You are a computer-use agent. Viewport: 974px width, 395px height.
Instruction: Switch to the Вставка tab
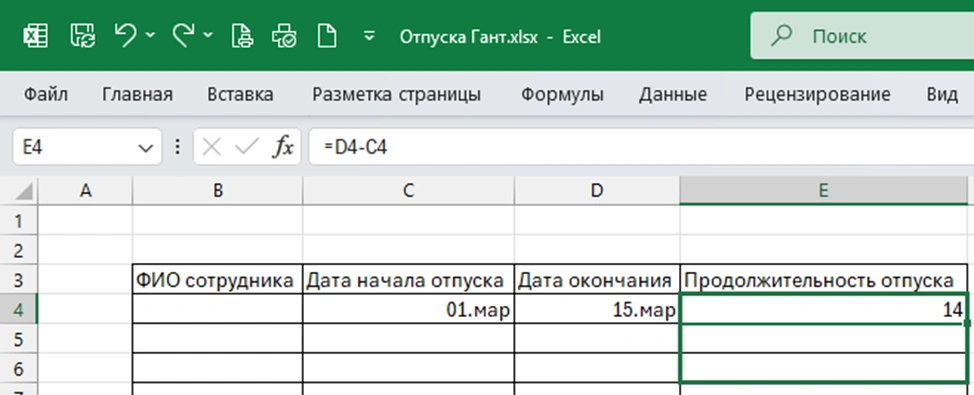click(240, 94)
